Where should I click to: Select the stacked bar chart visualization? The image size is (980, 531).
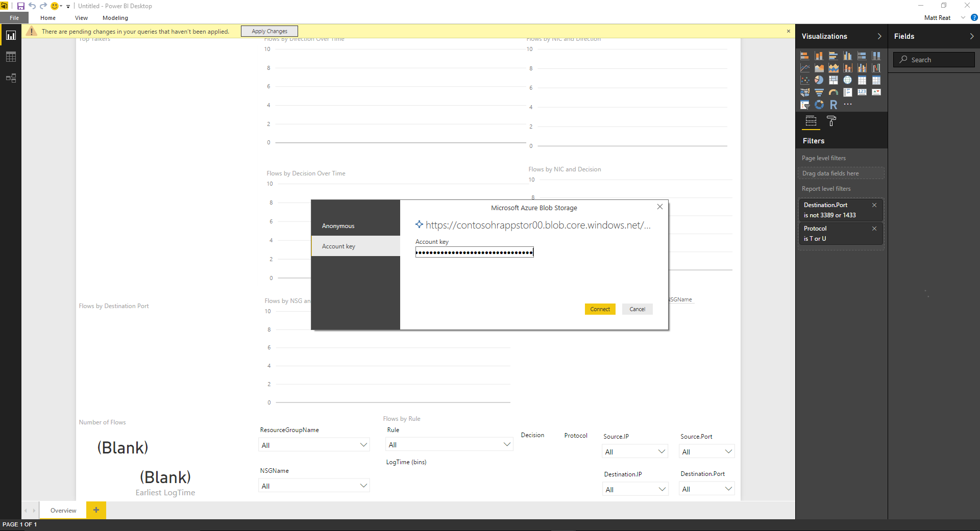pos(805,56)
